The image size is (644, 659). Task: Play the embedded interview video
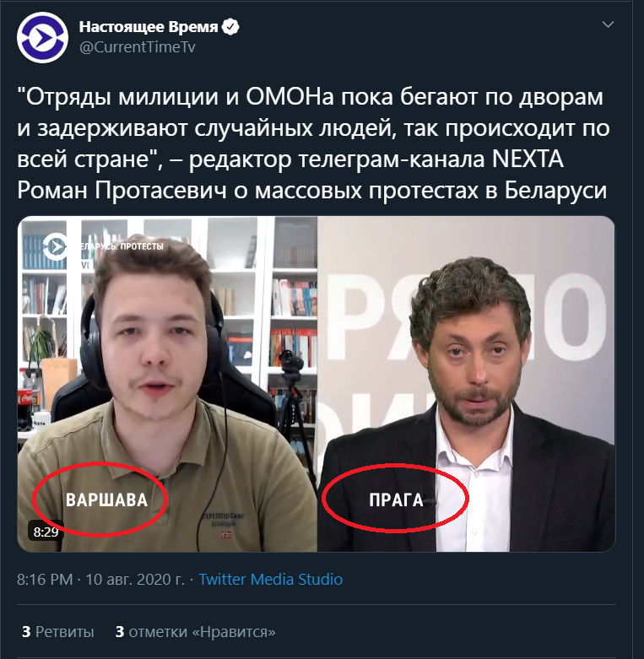[317, 384]
